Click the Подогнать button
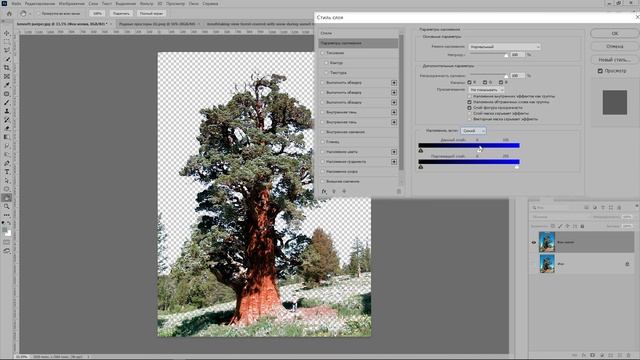 coord(121,13)
